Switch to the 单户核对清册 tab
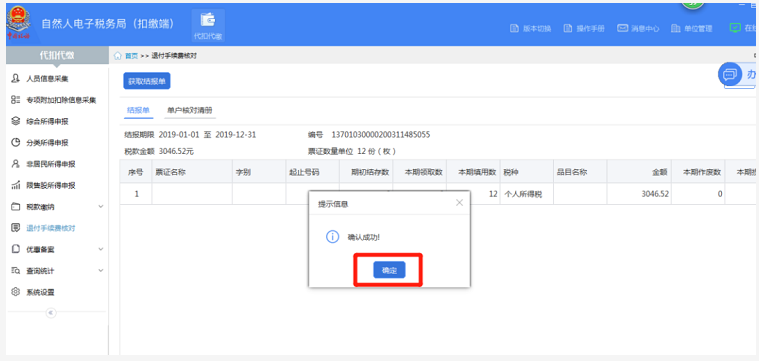This screenshot has height=361, width=759. (x=190, y=110)
